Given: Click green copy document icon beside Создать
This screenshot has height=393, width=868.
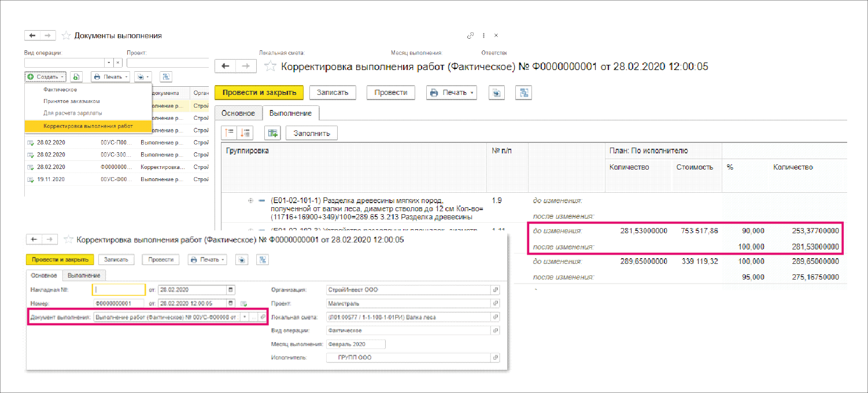Looking at the screenshot, I should [x=77, y=76].
